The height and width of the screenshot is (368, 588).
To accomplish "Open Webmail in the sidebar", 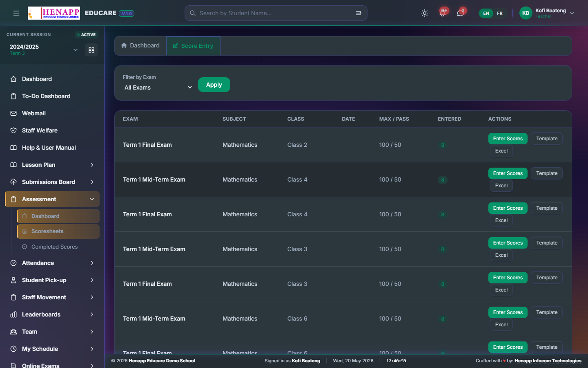I will pyautogui.click(x=52, y=113).
